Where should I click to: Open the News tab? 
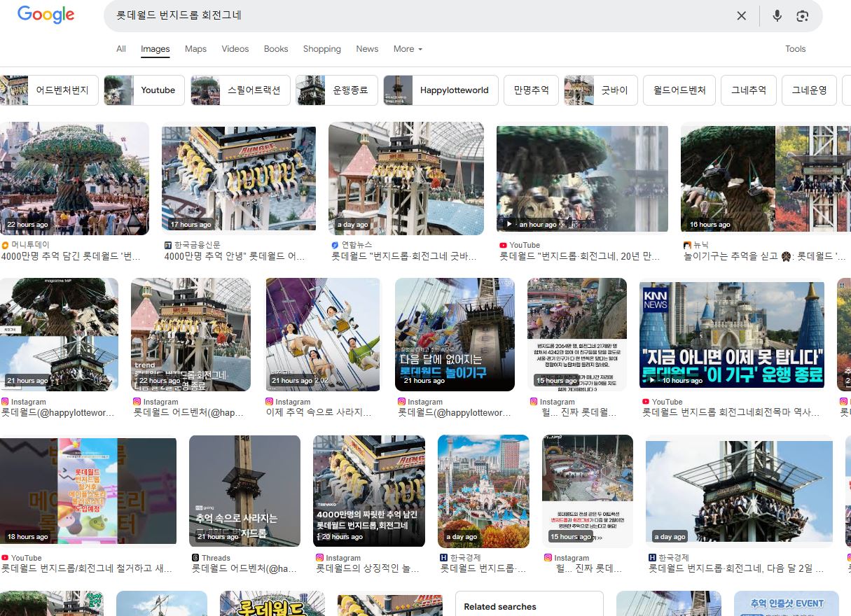pos(367,49)
